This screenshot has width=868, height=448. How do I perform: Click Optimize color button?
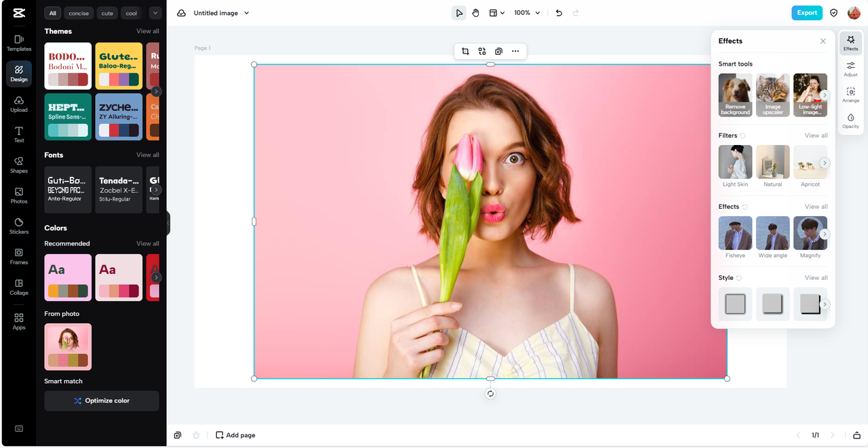tap(102, 401)
